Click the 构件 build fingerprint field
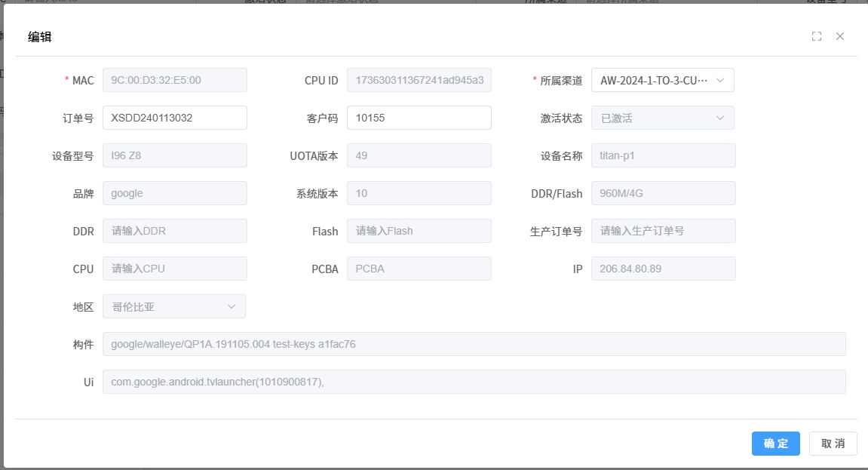Screen dimensions: 868x470 [x=474, y=344]
